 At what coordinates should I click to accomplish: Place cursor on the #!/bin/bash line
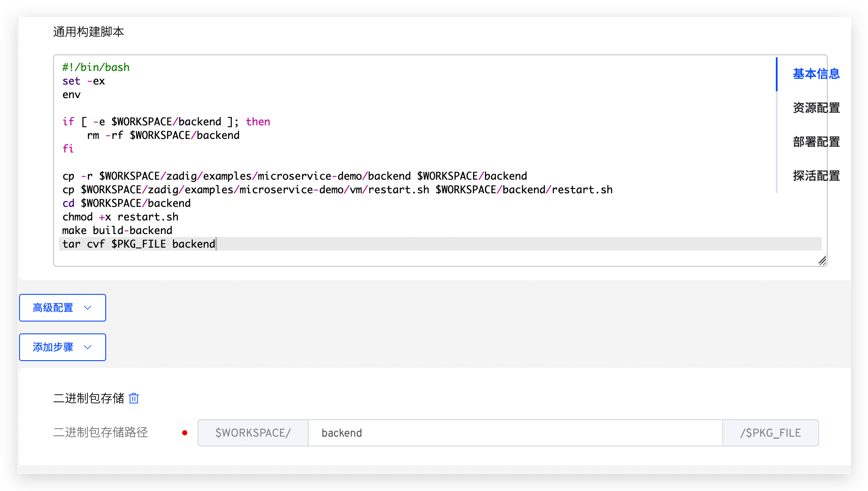pos(96,68)
